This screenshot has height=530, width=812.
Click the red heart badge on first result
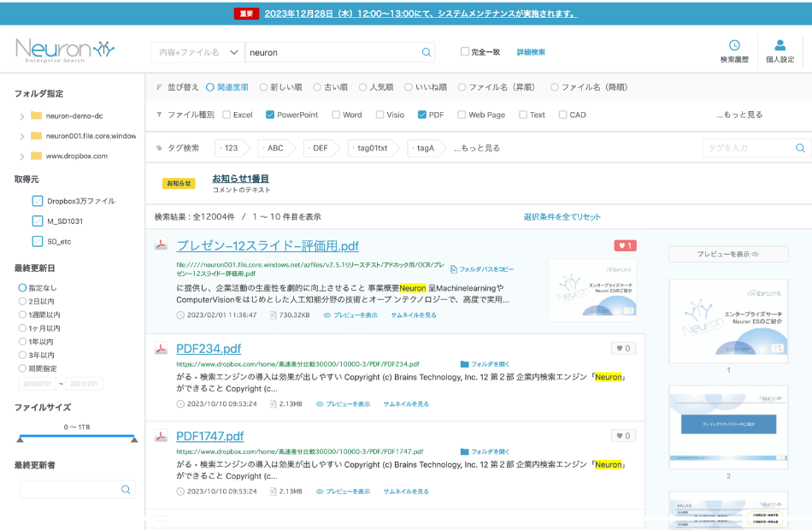pyautogui.click(x=624, y=245)
